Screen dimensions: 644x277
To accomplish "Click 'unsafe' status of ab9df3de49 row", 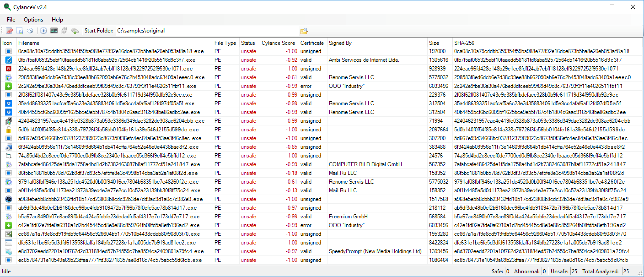I will click(x=249, y=208).
